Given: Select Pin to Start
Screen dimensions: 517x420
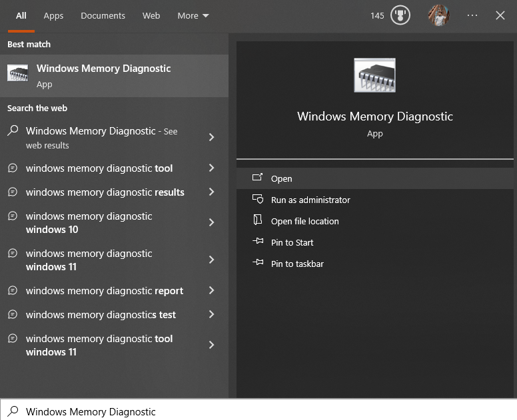Looking at the screenshot, I should click(375, 242).
